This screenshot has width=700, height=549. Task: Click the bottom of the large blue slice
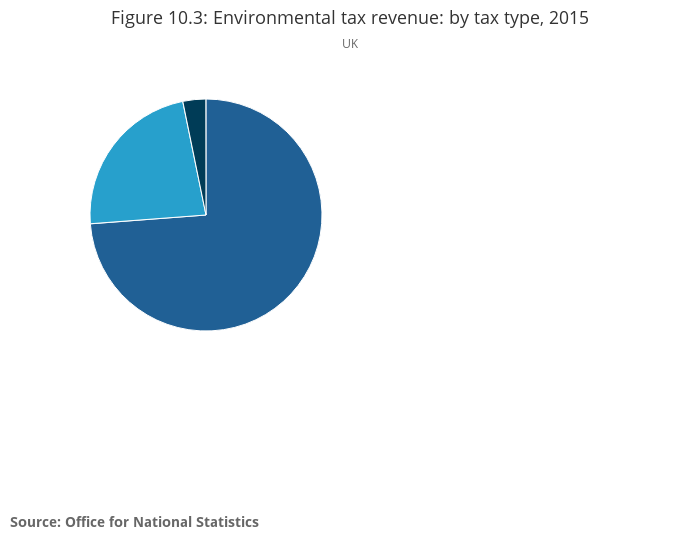tap(208, 322)
